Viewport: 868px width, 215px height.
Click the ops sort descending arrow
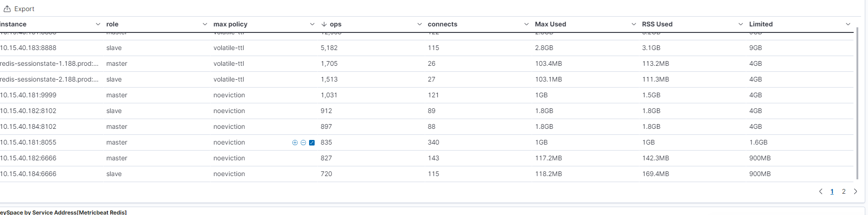[x=324, y=24]
